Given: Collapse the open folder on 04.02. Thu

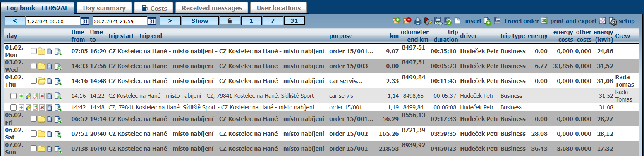Looking at the screenshot, I should click(41, 81).
